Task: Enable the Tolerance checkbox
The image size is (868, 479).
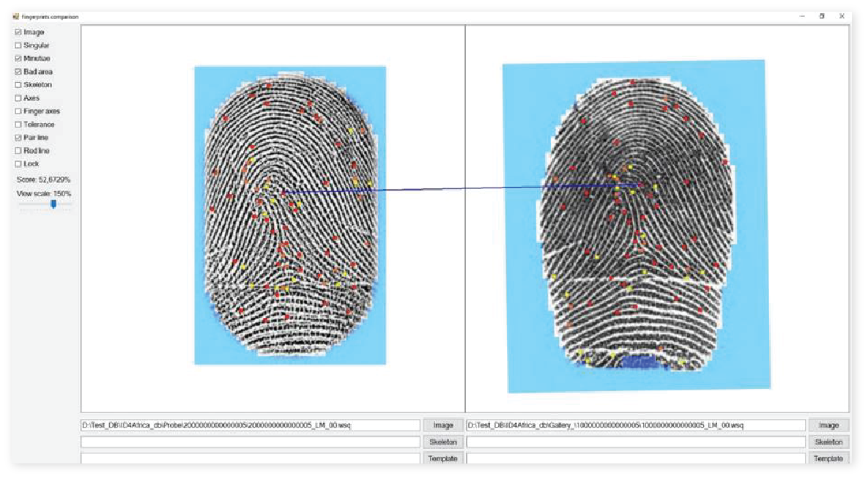Action: point(18,125)
